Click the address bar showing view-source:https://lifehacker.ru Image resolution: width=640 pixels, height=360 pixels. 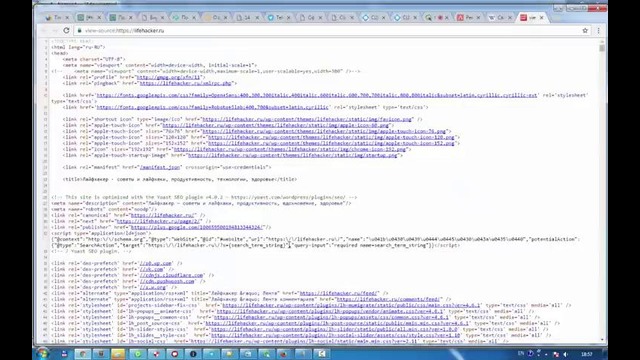pos(327,31)
